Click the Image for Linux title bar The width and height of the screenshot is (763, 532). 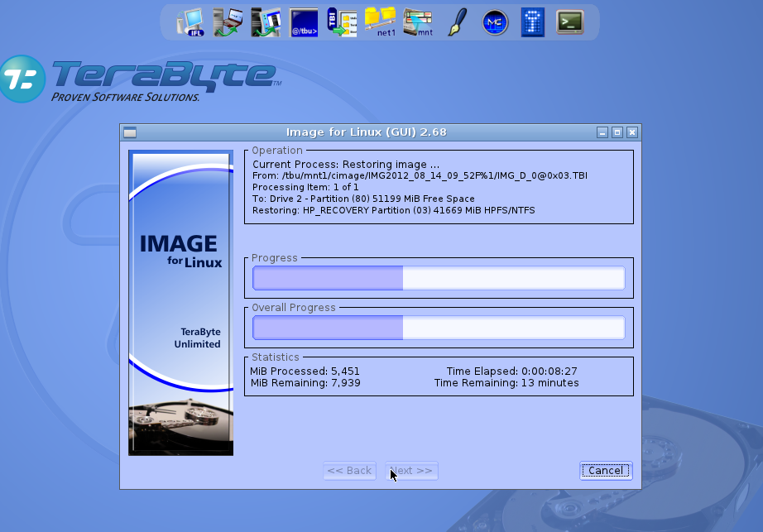tap(366, 132)
